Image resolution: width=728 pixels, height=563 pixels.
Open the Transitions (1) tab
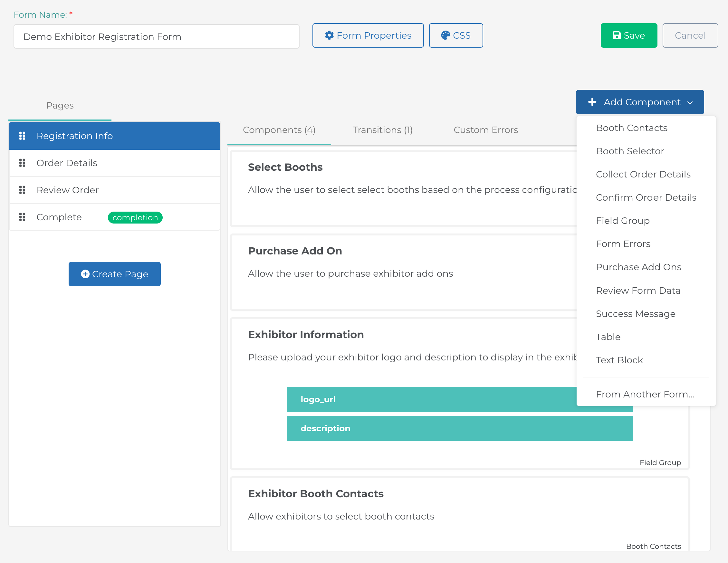coord(383,130)
